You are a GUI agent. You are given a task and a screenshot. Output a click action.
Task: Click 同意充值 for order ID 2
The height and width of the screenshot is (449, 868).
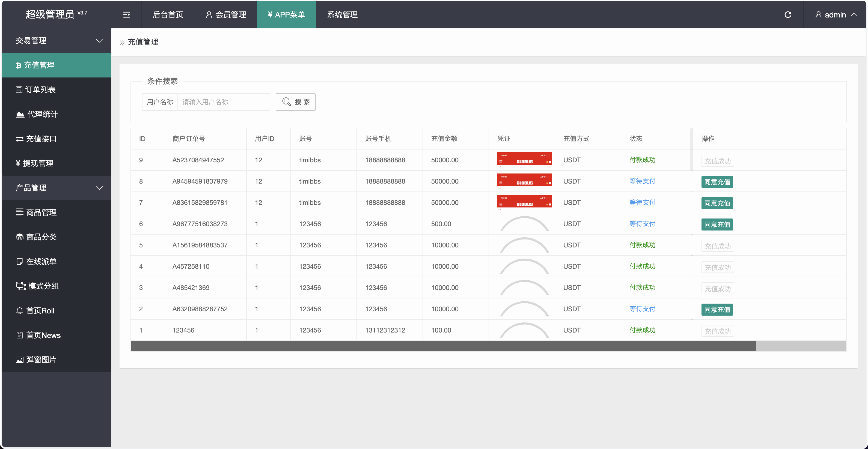coord(717,310)
